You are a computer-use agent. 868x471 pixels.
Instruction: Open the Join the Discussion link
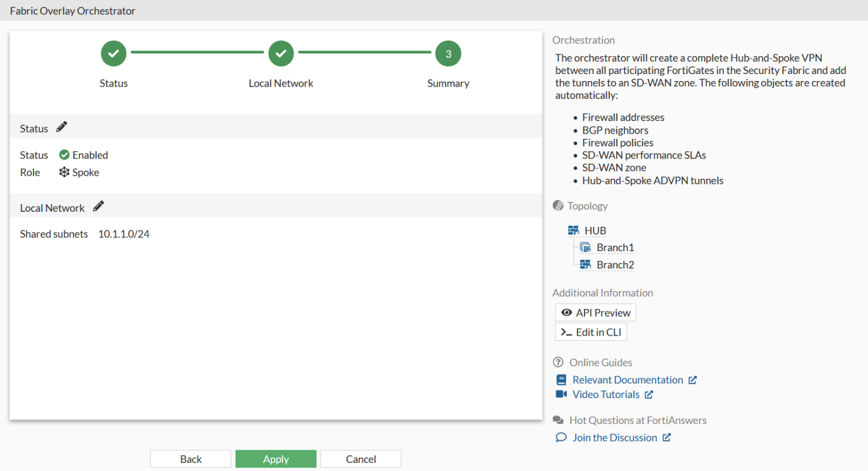pyautogui.click(x=615, y=437)
